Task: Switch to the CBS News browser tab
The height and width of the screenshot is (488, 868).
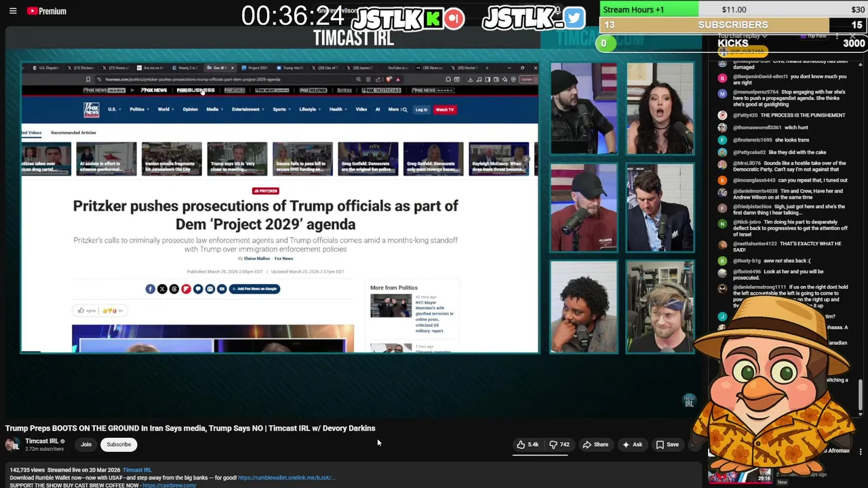Action: click(431, 68)
